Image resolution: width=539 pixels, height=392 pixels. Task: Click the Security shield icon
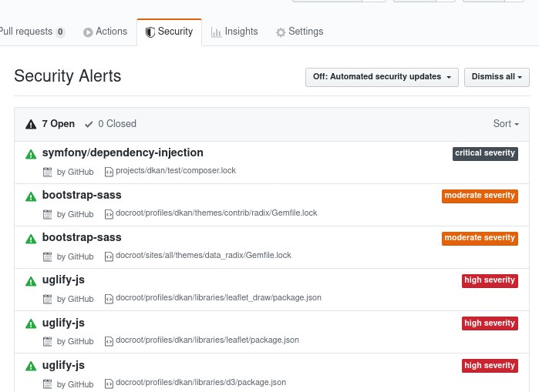(x=150, y=32)
